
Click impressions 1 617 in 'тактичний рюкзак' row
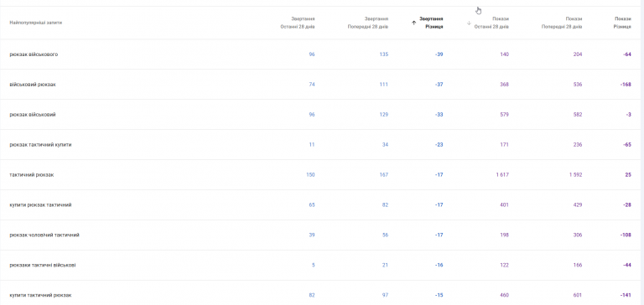click(503, 175)
